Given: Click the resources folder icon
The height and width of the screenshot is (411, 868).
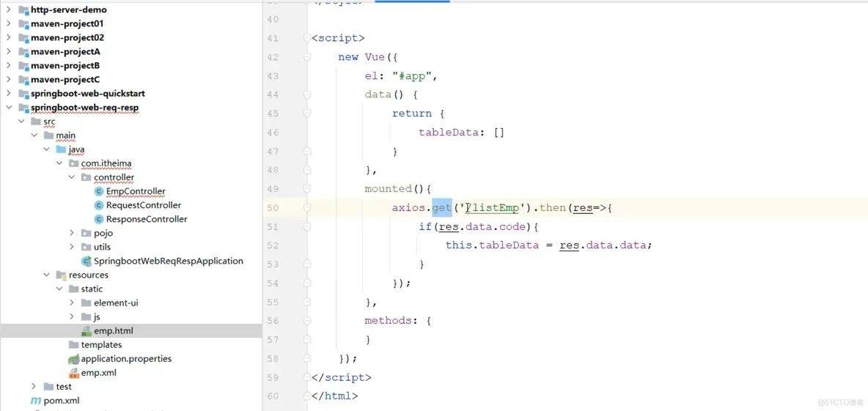Looking at the screenshot, I should (x=61, y=275).
